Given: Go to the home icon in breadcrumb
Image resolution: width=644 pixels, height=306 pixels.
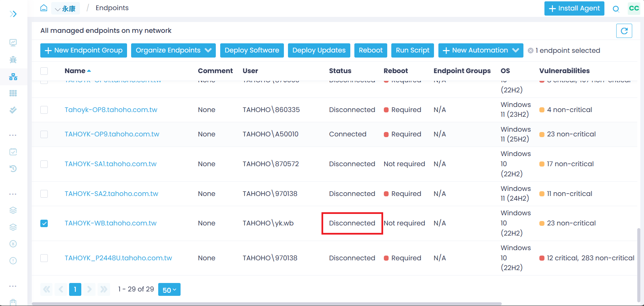Looking at the screenshot, I should tap(44, 8).
